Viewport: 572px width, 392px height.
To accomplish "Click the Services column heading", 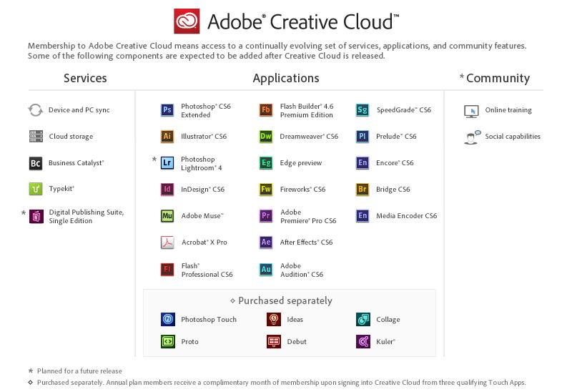I will tap(85, 78).
